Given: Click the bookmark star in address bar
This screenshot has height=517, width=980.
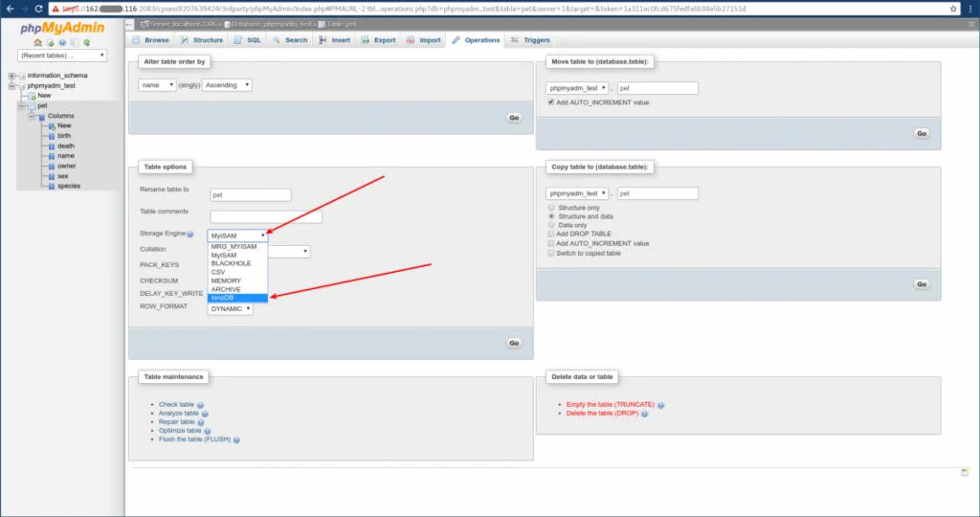Looking at the screenshot, I should [x=953, y=9].
